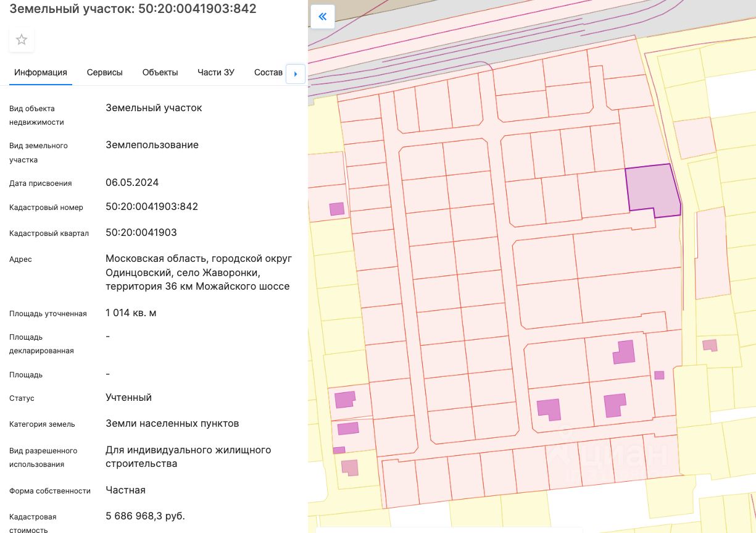Go to the Объекты tab

tap(160, 72)
